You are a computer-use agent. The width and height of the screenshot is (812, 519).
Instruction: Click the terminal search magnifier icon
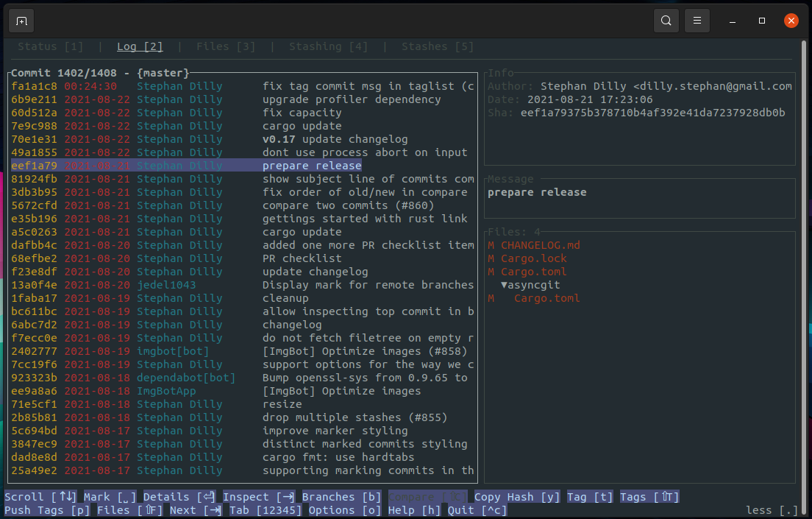pyautogui.click(x=666, y=21)
